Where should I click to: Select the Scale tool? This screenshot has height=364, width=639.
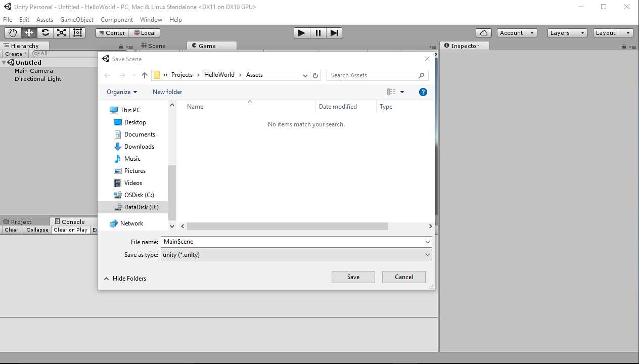point(61,33)
